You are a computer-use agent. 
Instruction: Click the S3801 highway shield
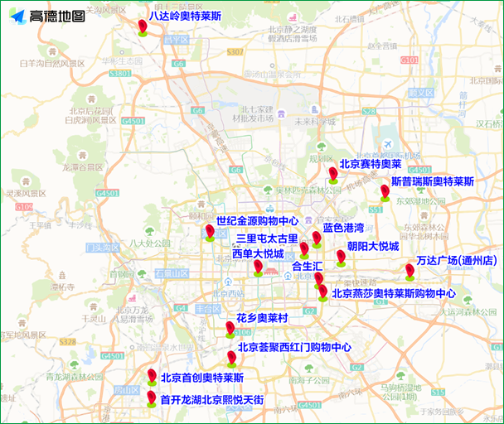(120, 74)
